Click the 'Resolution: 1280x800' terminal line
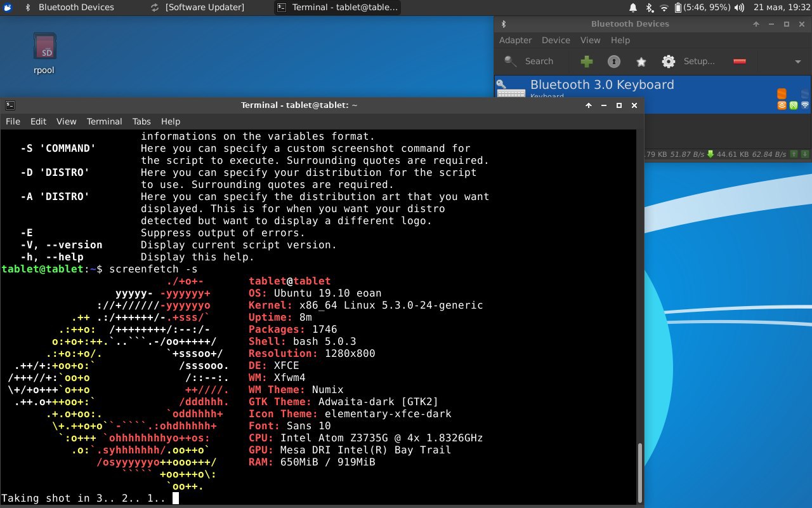The height and width of the screenshot is (508, 812). [x=312, y=354]
